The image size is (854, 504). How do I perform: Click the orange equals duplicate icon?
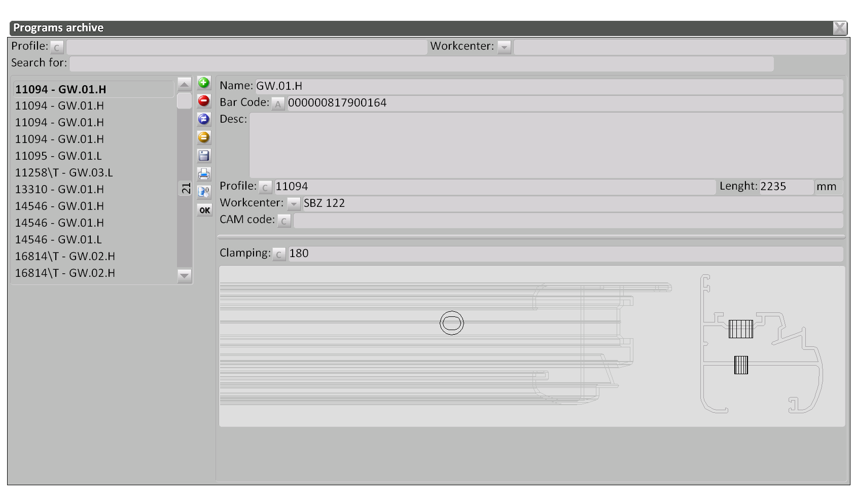[204, 137]
